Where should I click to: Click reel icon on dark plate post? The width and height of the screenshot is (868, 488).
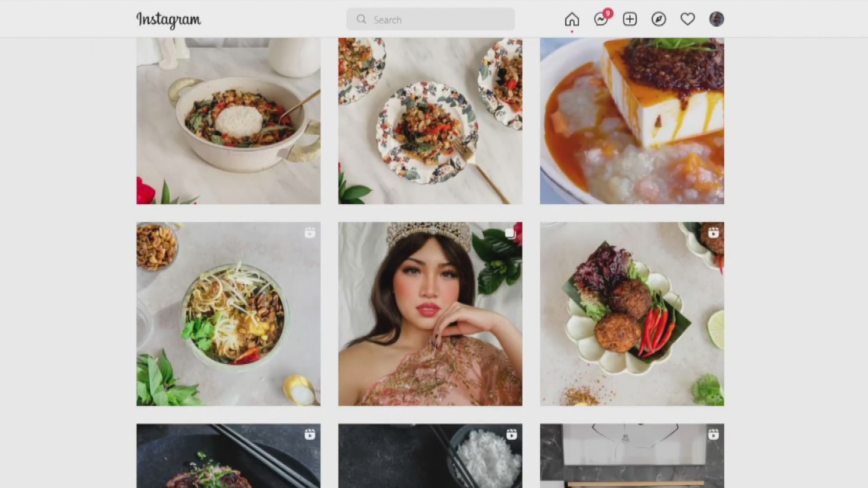(310, 435)
